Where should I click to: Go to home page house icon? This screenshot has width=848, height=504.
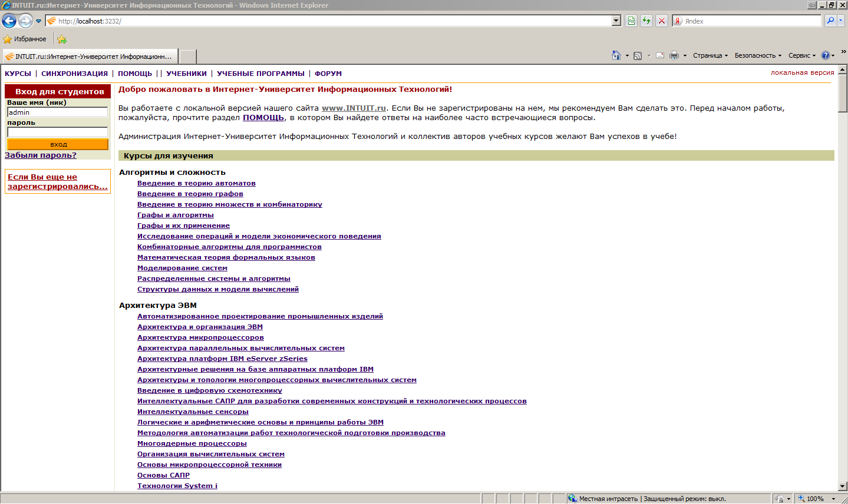pyautogui.click(x=616, y=55)
